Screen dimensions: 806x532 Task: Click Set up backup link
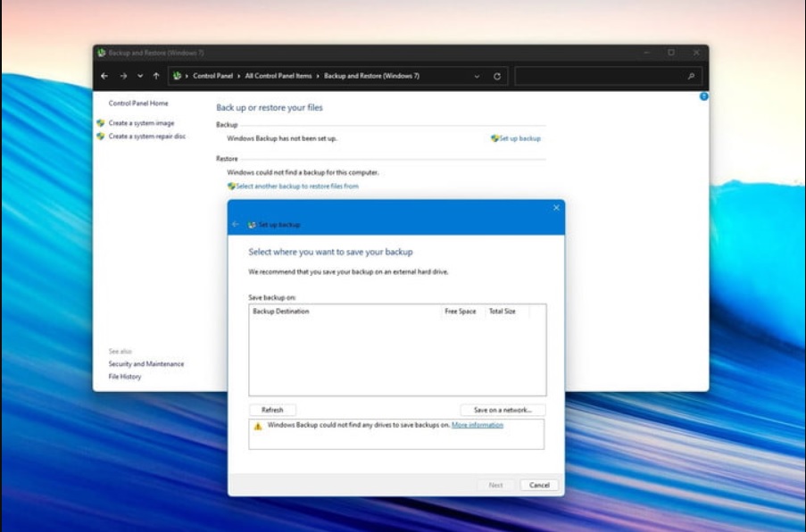(x=519, y=138)
